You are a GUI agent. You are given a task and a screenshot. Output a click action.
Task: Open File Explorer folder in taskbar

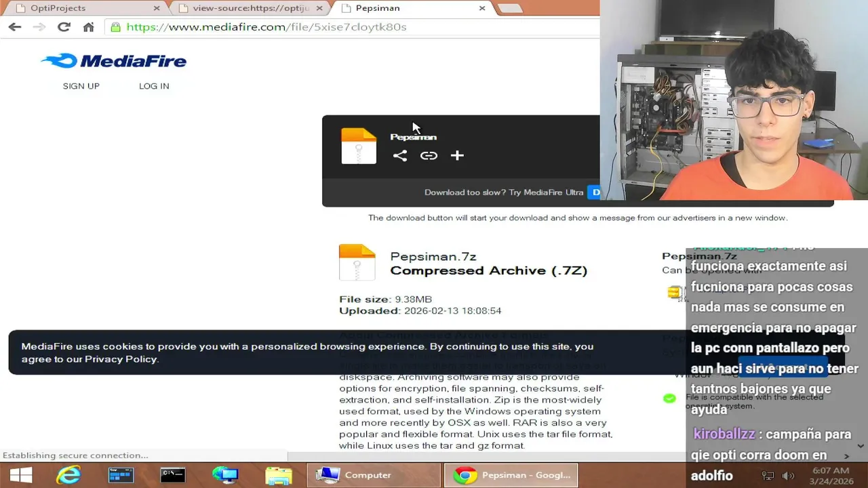coord(278,475)
